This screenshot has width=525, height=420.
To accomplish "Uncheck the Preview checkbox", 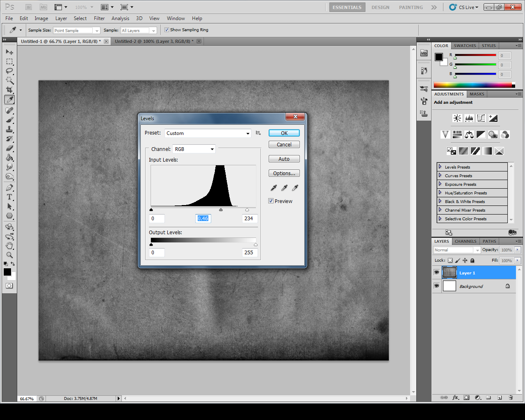I will (x=271, y=201).
